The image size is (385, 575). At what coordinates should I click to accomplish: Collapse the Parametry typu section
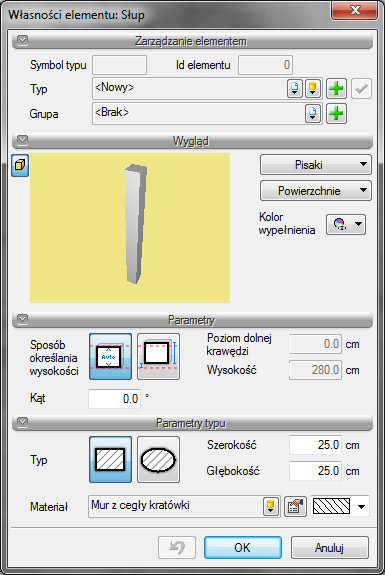click(x=22, y=422)
